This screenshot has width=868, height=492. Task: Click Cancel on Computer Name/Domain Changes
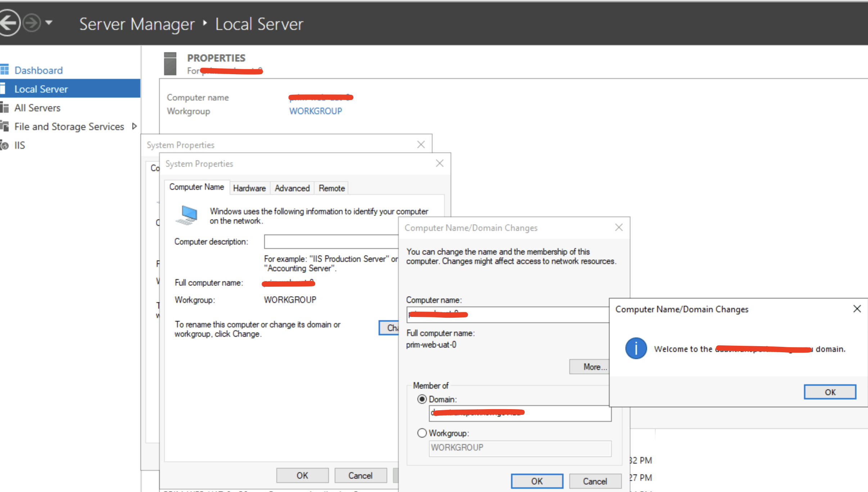point(595,481)
